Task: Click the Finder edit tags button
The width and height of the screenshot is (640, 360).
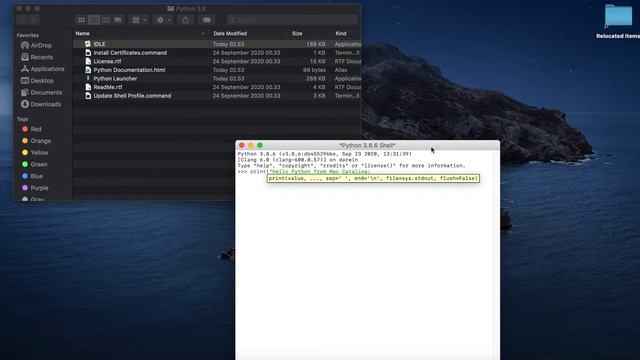Action: pyautogui.click(x=207, y=20)
